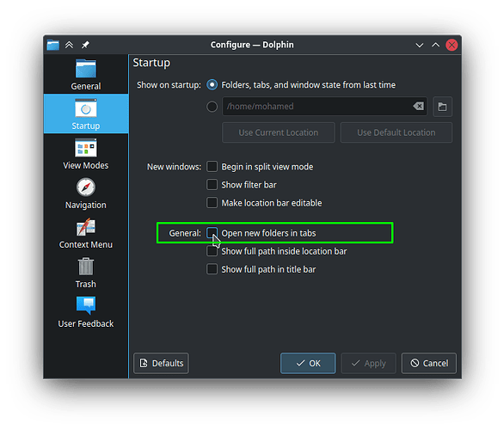Viewport: 504px width, 430px height.
Task: Go to Context Menu settings
Action: [86, 233]
